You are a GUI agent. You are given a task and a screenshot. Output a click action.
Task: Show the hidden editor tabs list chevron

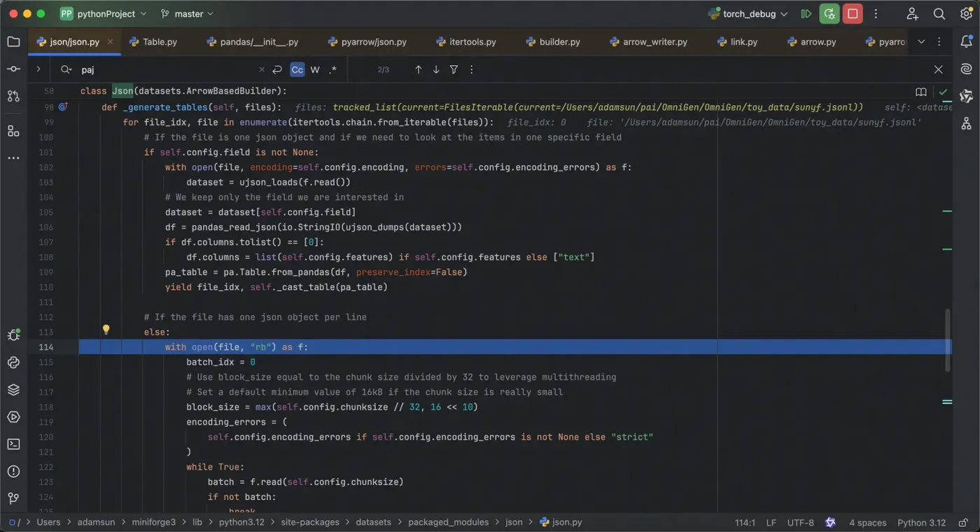click(x=921, y=42)
